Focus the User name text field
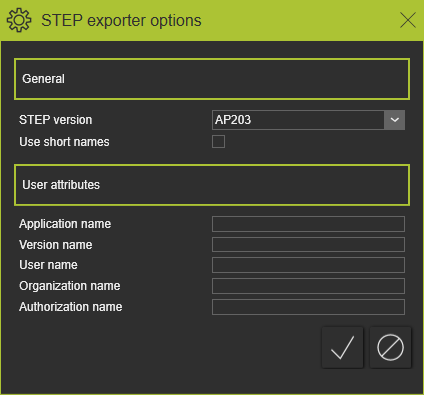The image size is (424, 395). click(308, 265)
